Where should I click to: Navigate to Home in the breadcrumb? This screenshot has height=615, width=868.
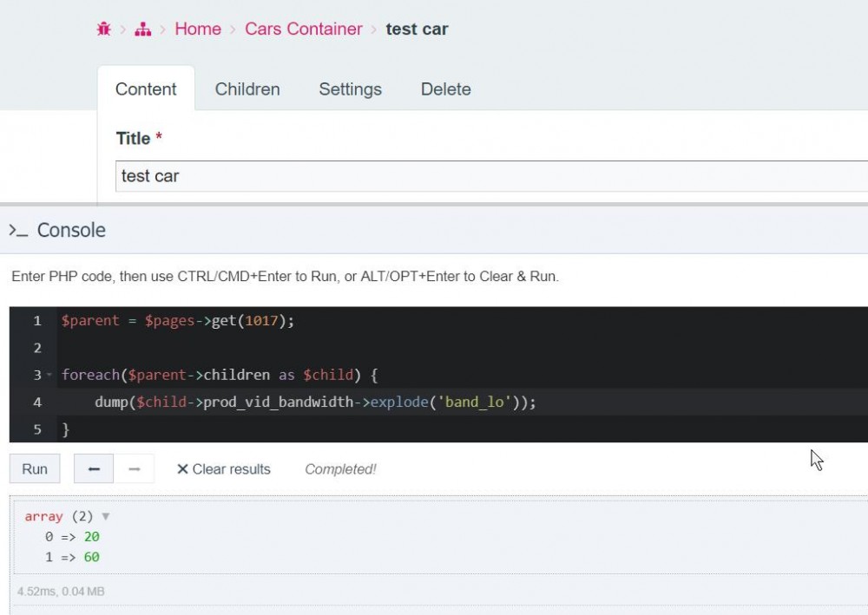point(198,29)
